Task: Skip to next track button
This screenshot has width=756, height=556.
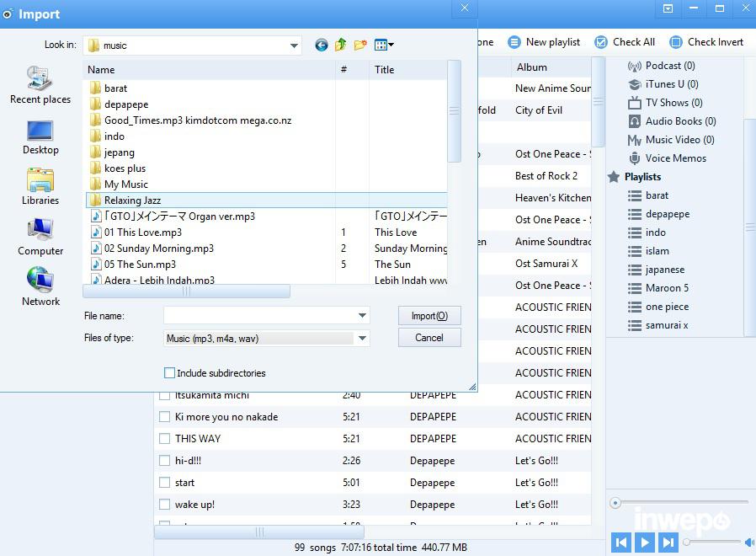Action: click(668, 543)
